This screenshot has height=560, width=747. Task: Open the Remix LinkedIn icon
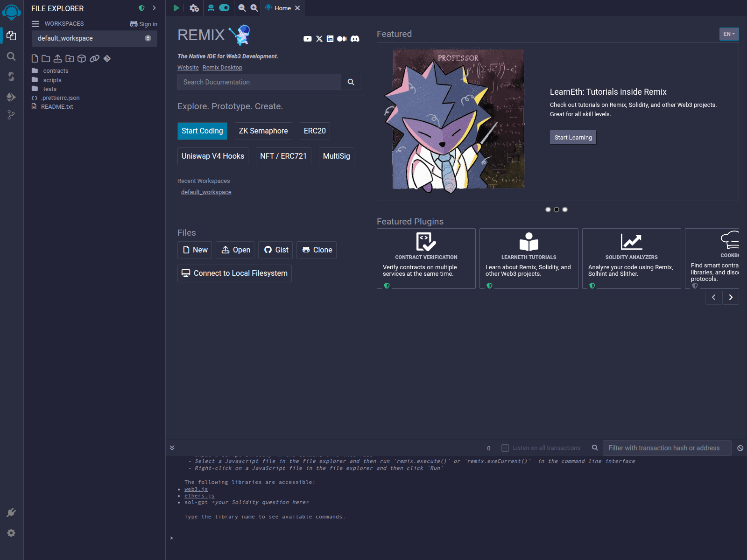pos(330,39)
